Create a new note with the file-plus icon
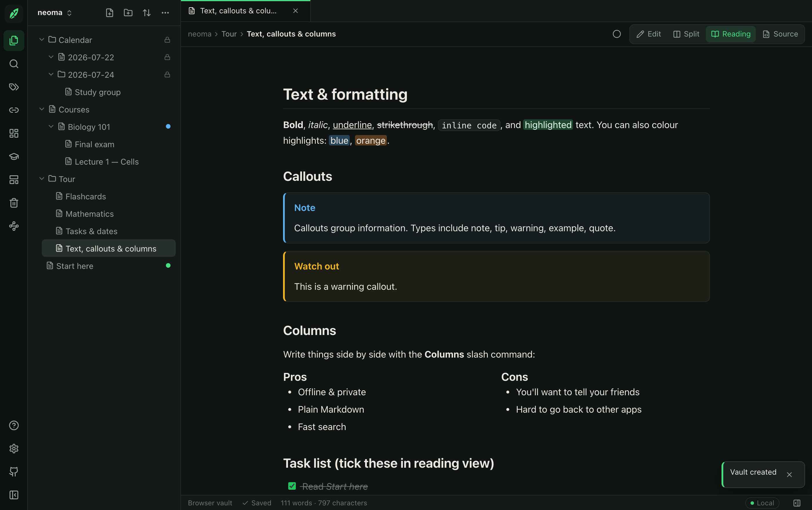The height and width of the screenshot is (510, 812). click(x=110, y=13)
